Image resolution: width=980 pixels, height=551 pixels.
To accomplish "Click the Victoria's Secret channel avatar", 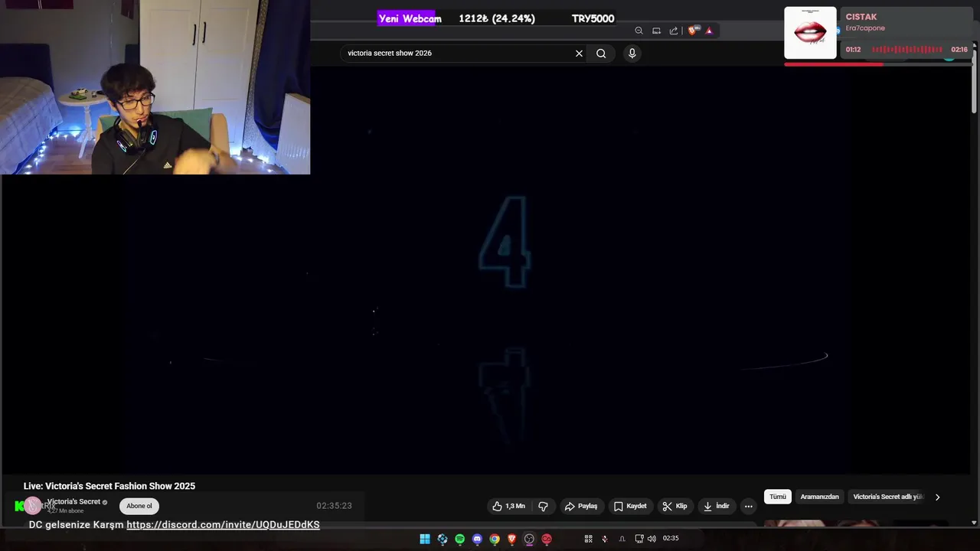I will coord(32,505).
